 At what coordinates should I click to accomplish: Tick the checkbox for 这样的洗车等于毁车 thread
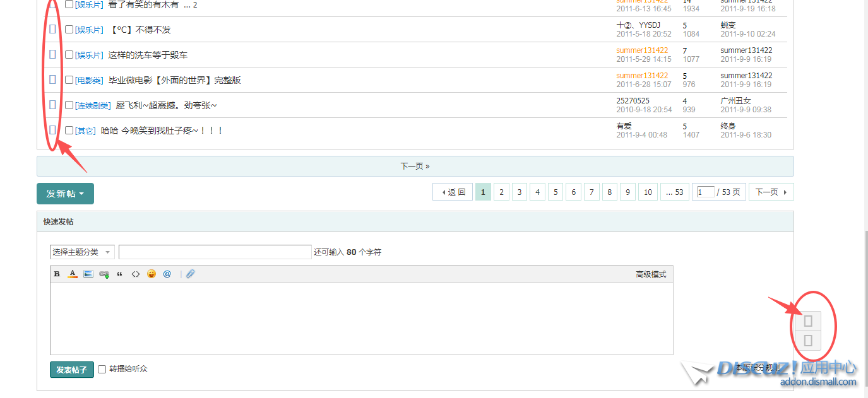pos(69,55)
